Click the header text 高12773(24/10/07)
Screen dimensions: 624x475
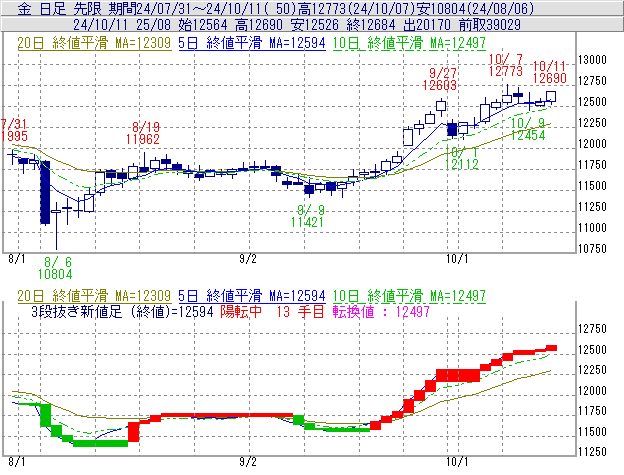(x=357, y=8)
